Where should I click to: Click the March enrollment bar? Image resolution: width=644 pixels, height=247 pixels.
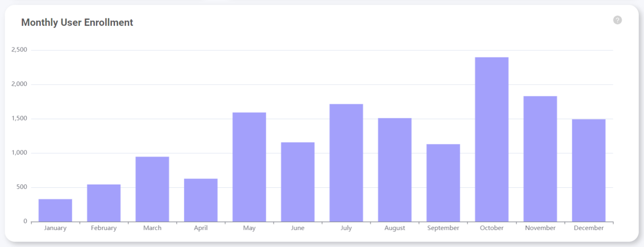(152, 189)
